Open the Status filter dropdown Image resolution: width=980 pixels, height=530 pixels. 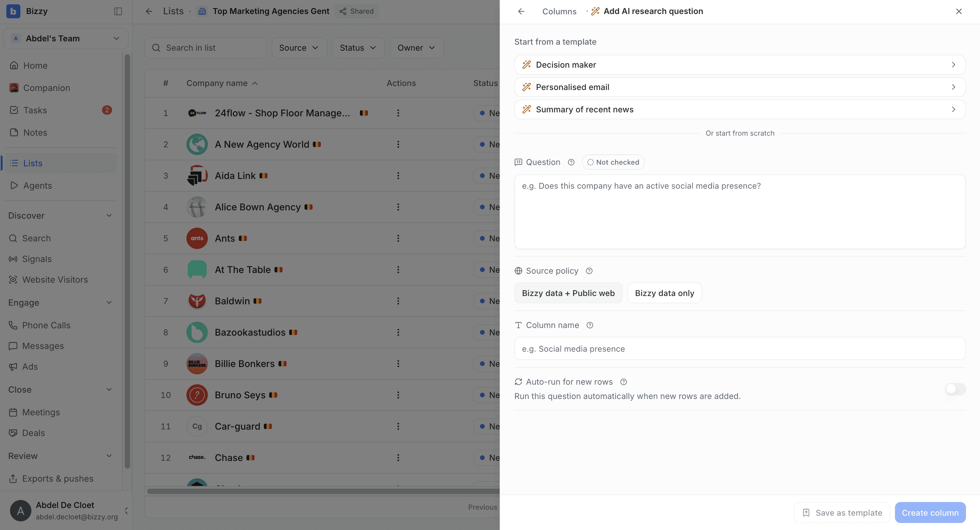(x=358, y=48)
